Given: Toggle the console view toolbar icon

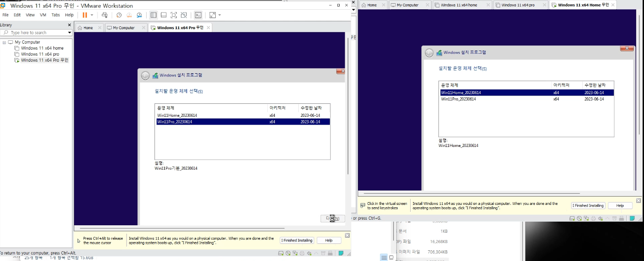Looking at the screenshot, I should click(198, 15).
